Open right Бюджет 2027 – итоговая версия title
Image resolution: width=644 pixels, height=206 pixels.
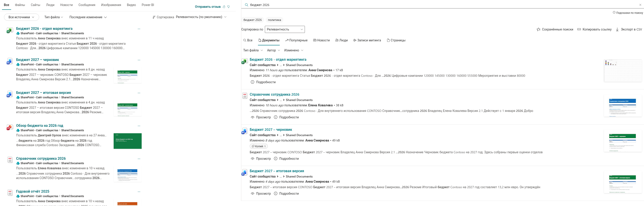pos(277,171)
